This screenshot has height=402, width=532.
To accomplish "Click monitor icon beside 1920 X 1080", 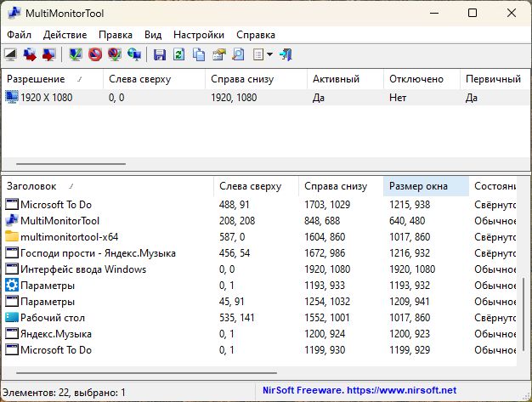I will 12,98.
